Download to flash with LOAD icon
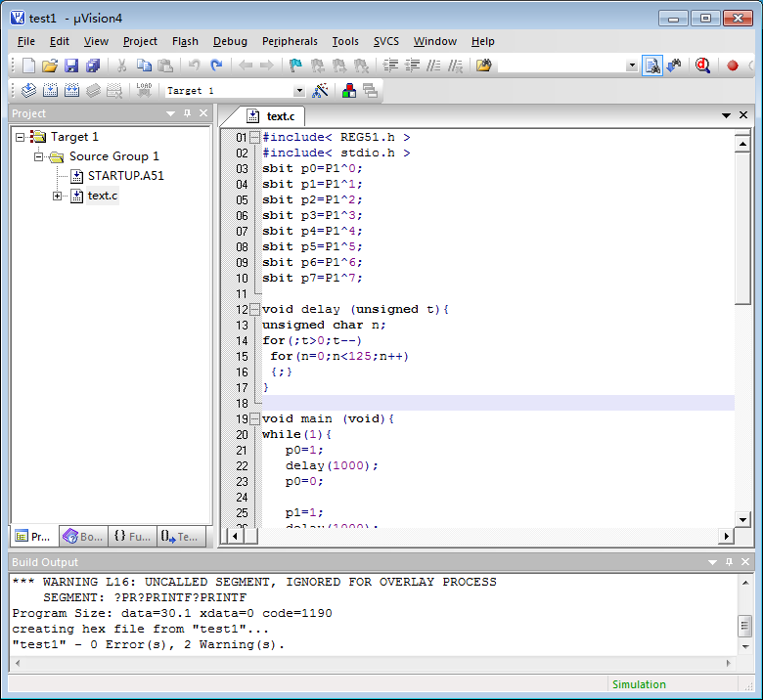Screen dimensions: 763x700 (x=144, y=91)
